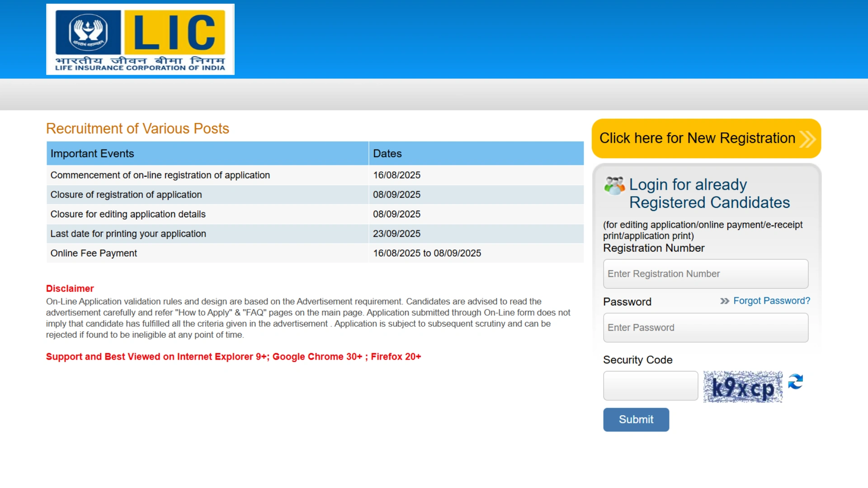
Task: Click the Online Fee Payment date range
Action: click(427, 253)
